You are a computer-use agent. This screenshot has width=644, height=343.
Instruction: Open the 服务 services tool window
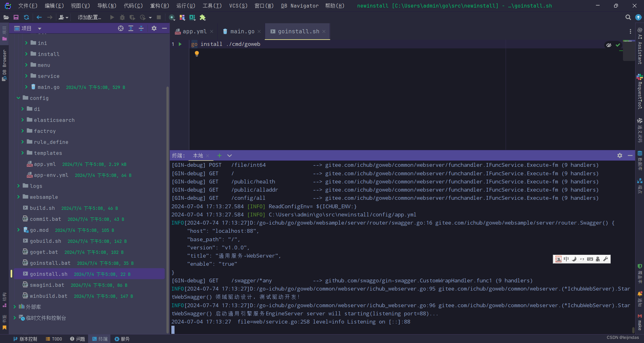(x=122, y=339)
